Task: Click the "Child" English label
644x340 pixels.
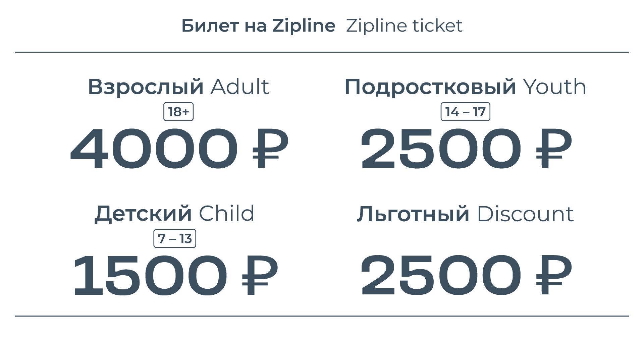Action: (227, 214)
